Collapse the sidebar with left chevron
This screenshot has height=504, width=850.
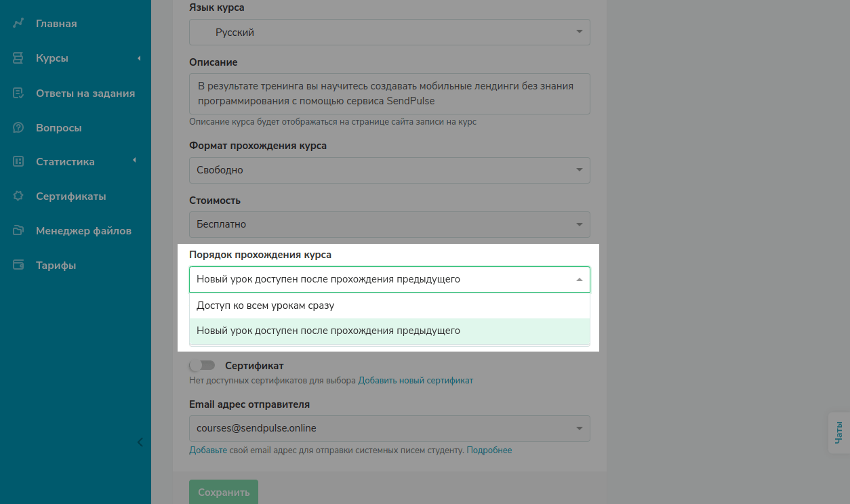(x=140, y=442)
